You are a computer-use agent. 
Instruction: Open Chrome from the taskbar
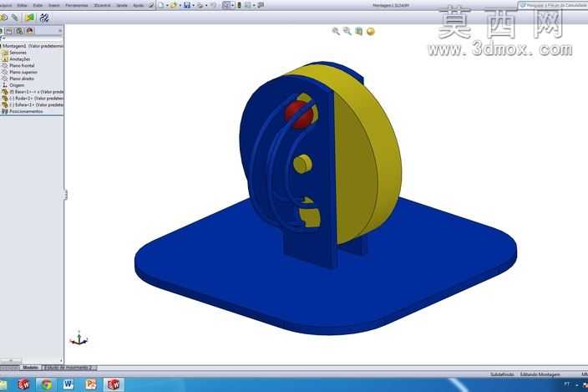tap(47, 384)
